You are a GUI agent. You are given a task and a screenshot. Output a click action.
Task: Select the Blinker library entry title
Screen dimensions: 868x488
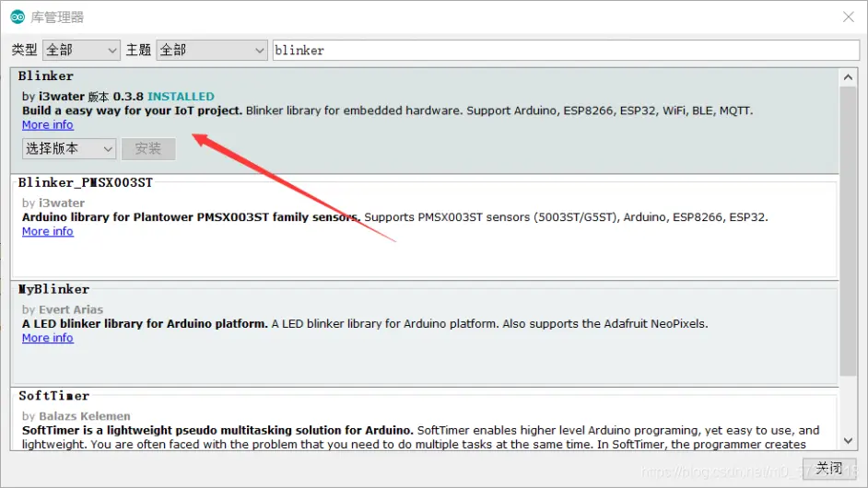click(x=45, y=76)
